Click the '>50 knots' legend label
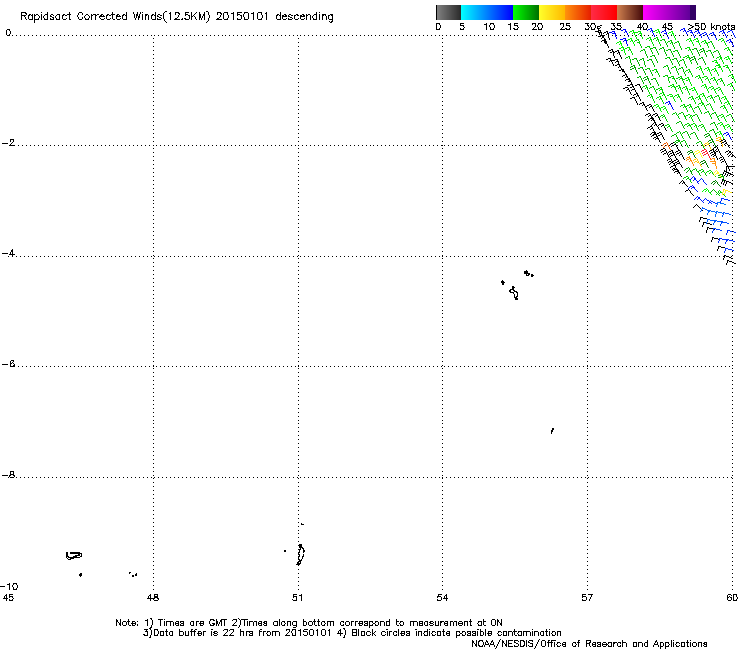Image resolution: width=740 pixels, height=650 pixels. [x=711, y=27]
